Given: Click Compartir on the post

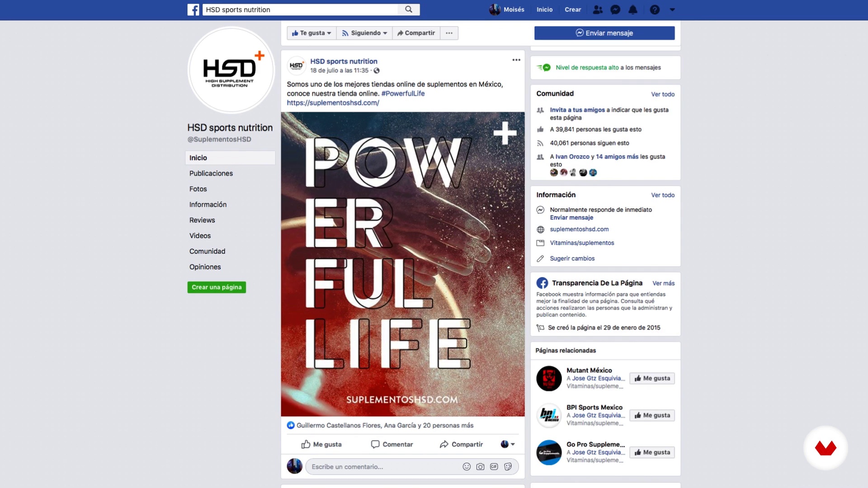Looking at the screenshot, I should (461, 444).
